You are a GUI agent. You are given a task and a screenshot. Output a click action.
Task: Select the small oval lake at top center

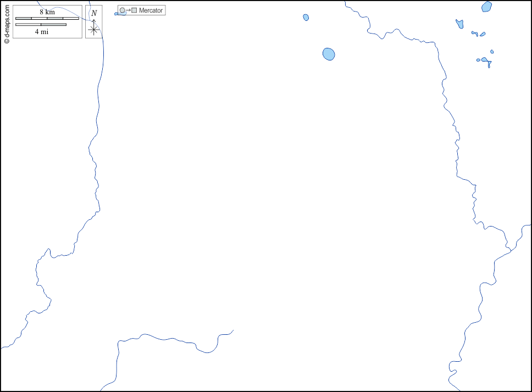click(x=306, y=18)
